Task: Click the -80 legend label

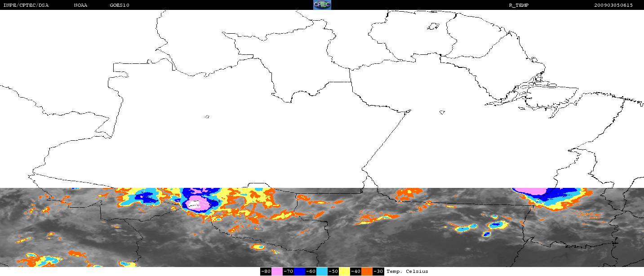Action: tap(266, 272)
